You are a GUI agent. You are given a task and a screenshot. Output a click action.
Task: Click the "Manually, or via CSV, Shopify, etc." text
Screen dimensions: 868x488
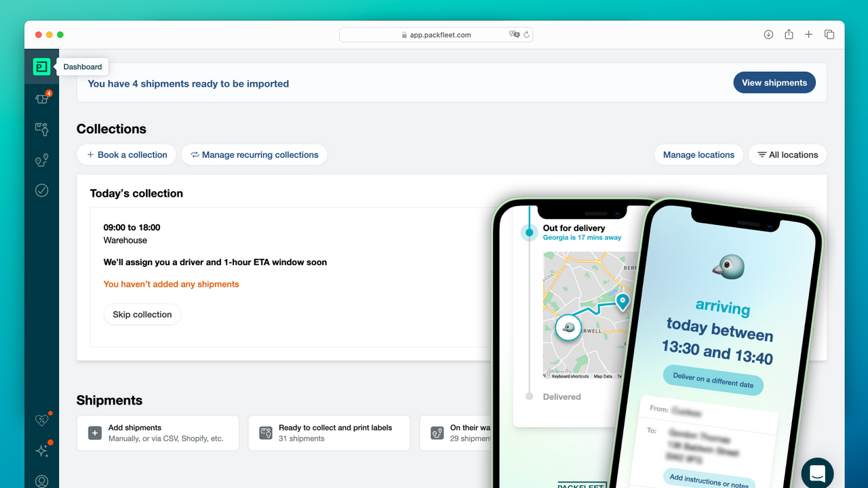pyautogui.click(x=165, y=439)
